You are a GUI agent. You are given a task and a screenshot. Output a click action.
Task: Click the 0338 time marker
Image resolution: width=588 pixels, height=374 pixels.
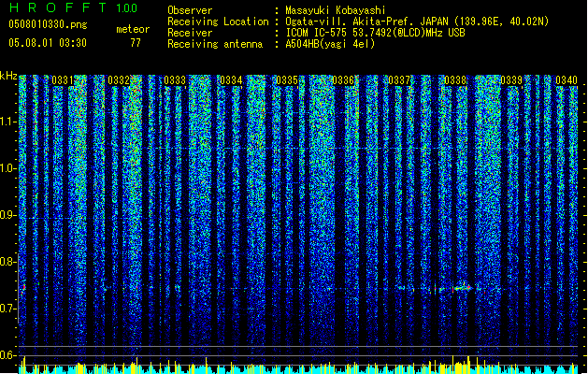click(455, 80)
